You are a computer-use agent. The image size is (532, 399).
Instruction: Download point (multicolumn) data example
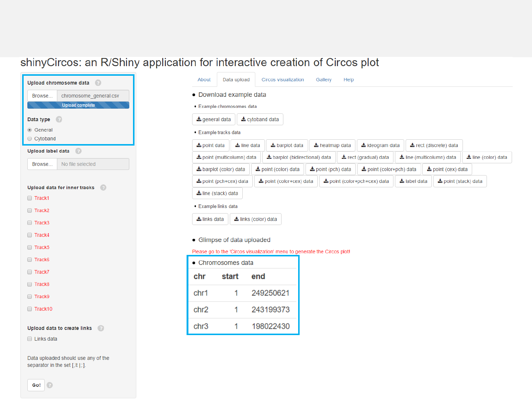pos(226,157)
